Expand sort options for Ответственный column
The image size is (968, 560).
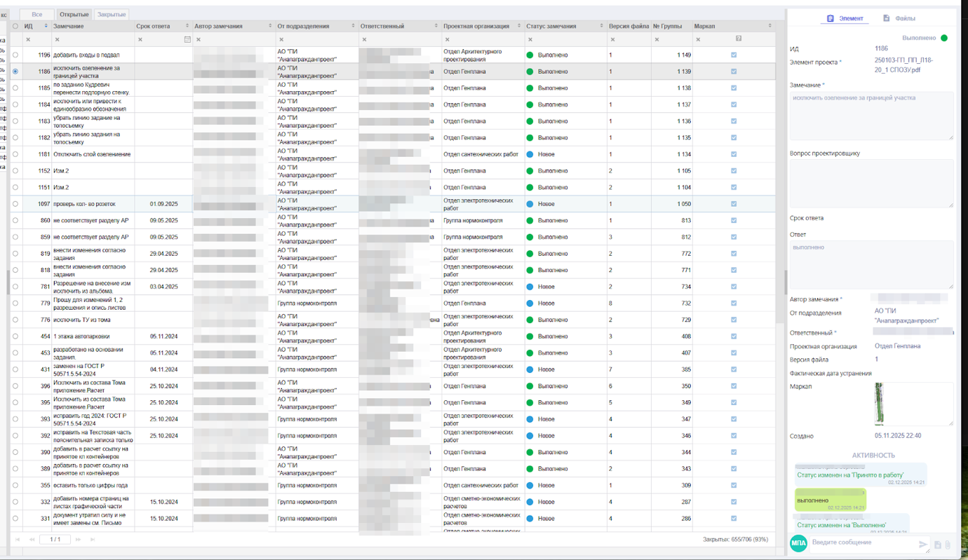point(436,26)
